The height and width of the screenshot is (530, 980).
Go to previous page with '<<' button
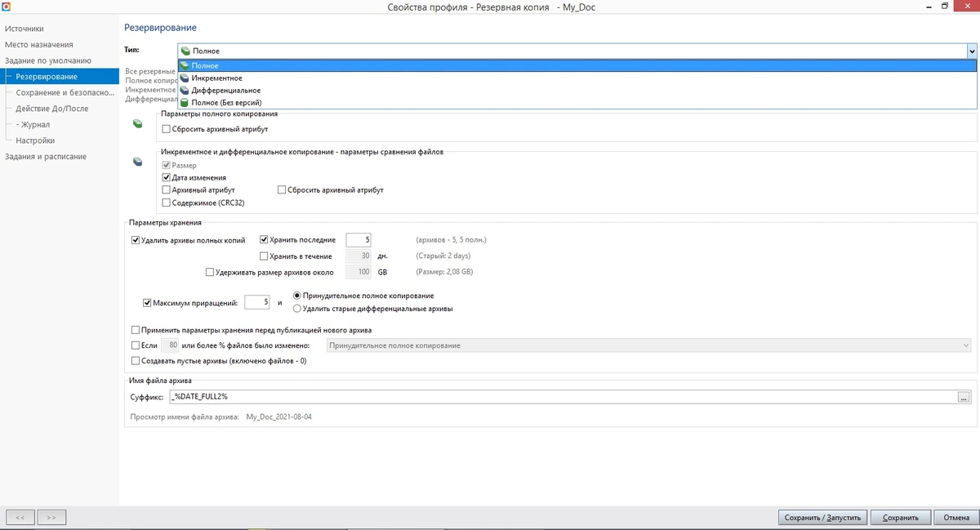click(20, 517)
